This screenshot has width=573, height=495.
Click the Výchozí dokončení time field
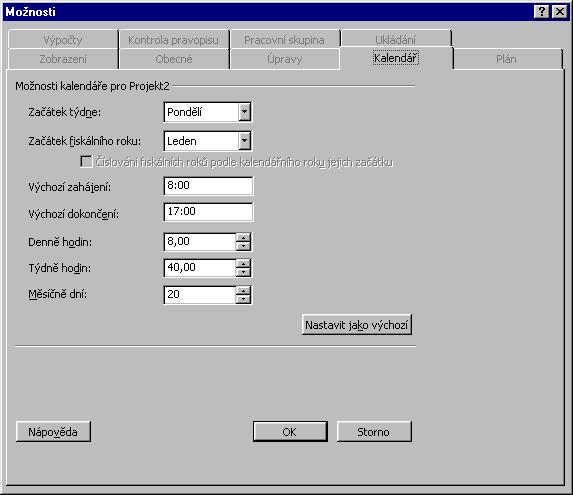(208, 212)
